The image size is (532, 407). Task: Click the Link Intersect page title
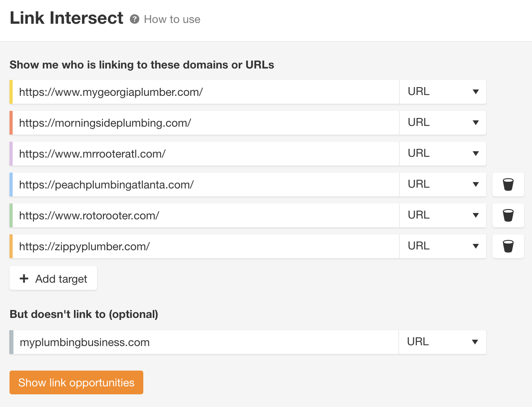tap(66, 17)
